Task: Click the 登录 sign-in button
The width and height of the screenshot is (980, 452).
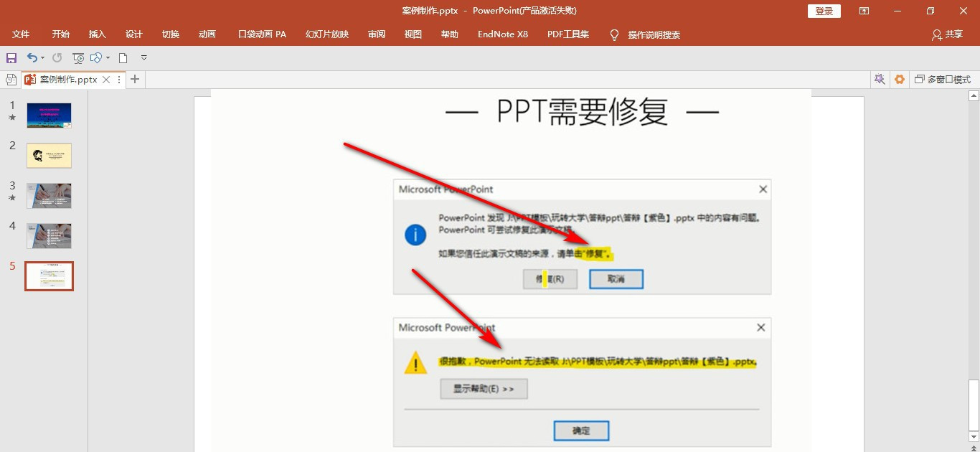Action: coord(824,11)
